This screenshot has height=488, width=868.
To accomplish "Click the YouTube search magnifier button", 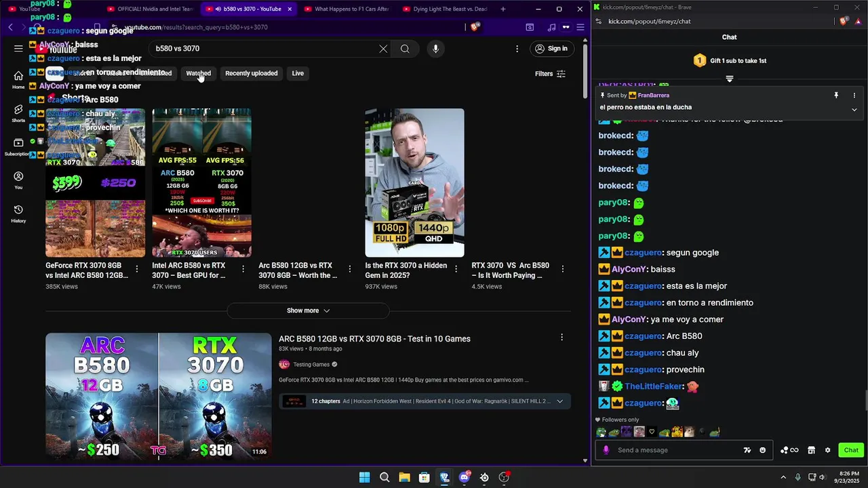I will click(405, 49).
